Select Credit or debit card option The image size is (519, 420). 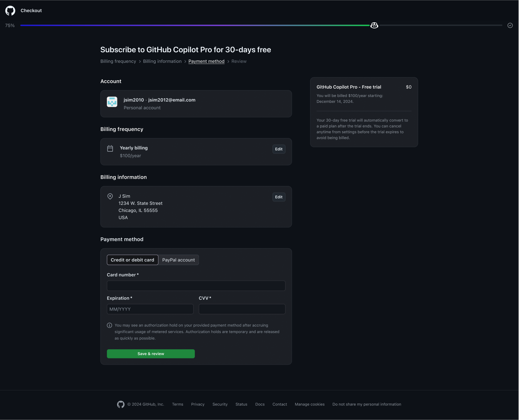132,260
